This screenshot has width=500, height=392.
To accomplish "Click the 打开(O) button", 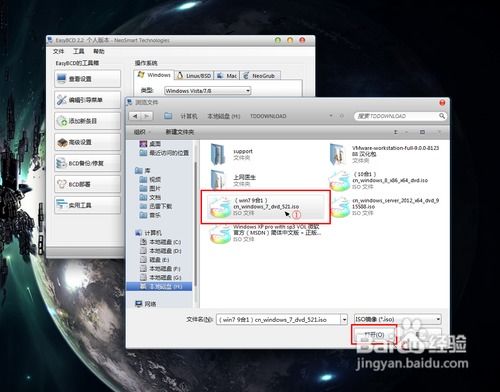I will 374,334.
